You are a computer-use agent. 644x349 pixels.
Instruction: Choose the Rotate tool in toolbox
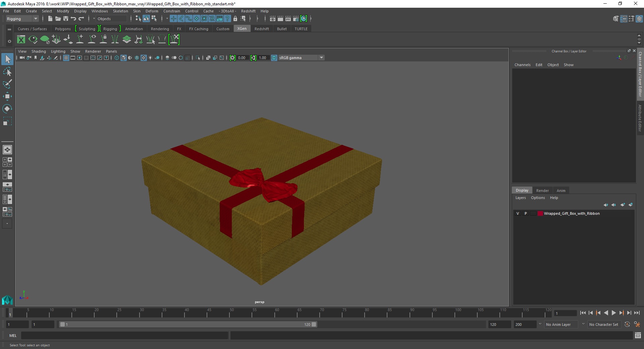(7, 109)
